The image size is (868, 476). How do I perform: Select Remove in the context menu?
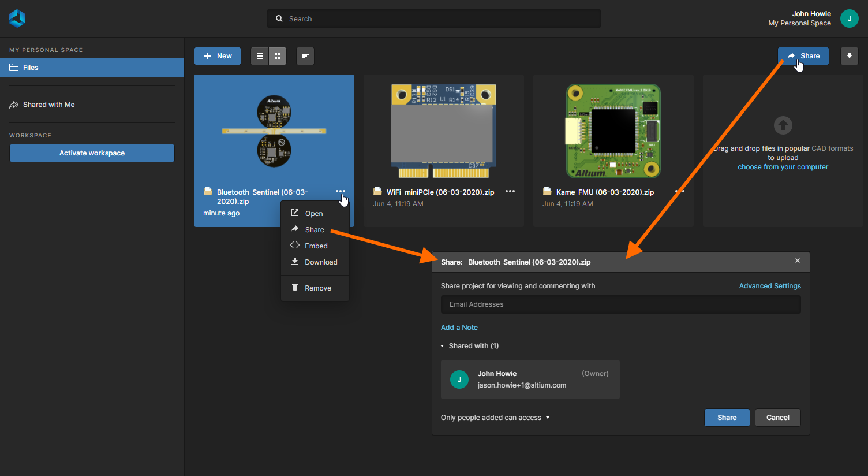pyautogui.click(x=317, y=288)
